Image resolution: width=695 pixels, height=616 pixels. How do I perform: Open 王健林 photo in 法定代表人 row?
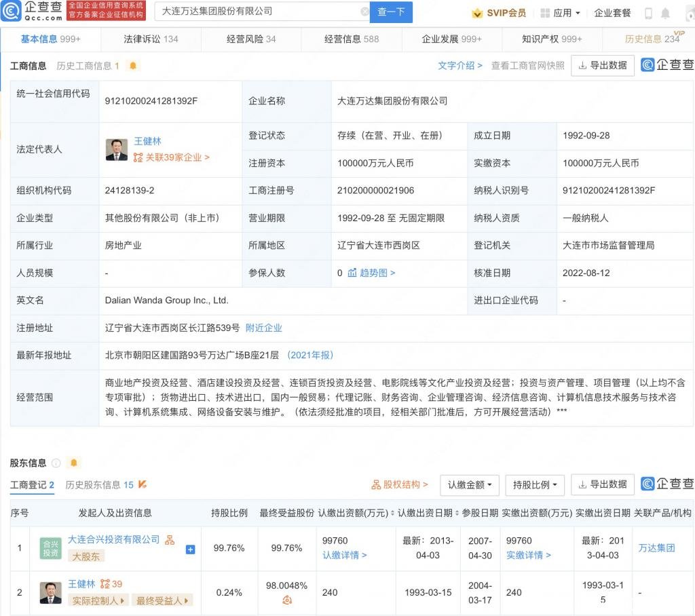click(x=117, y=150)
